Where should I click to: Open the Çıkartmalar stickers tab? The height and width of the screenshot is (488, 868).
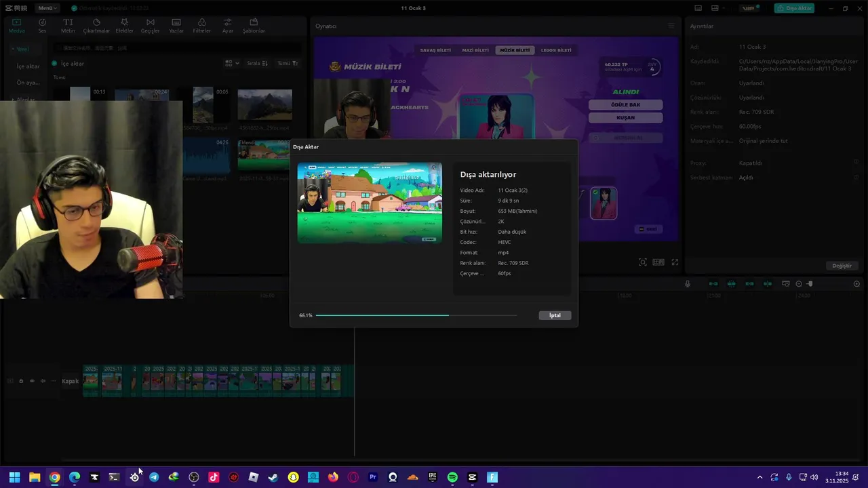96,26
